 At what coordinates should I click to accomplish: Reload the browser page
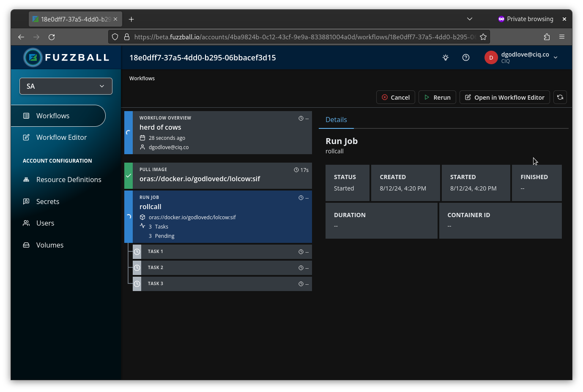(52, 37)
